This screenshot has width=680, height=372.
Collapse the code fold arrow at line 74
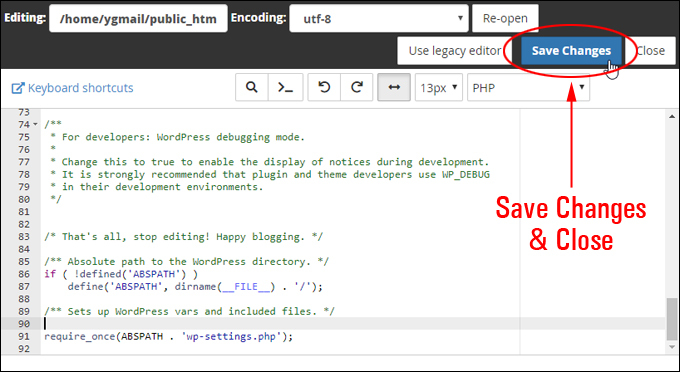tap(35, 125)
